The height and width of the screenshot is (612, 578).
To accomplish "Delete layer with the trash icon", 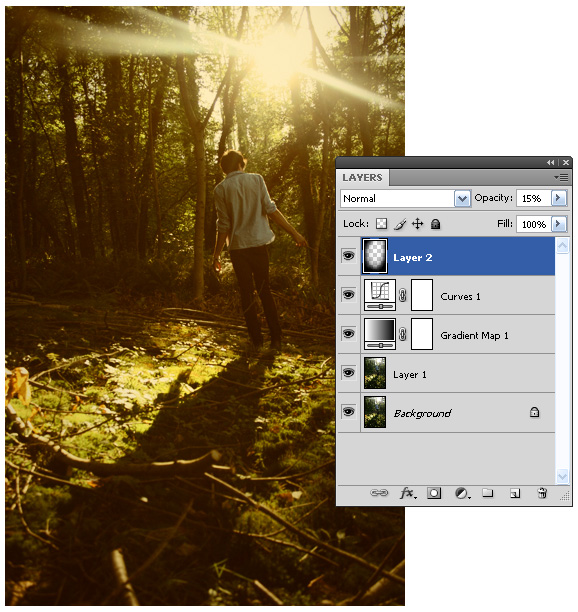I will 542,493.
